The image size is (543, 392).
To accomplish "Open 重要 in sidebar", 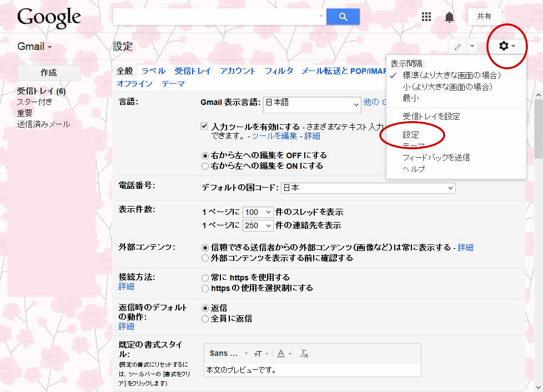I will (24, 113).
